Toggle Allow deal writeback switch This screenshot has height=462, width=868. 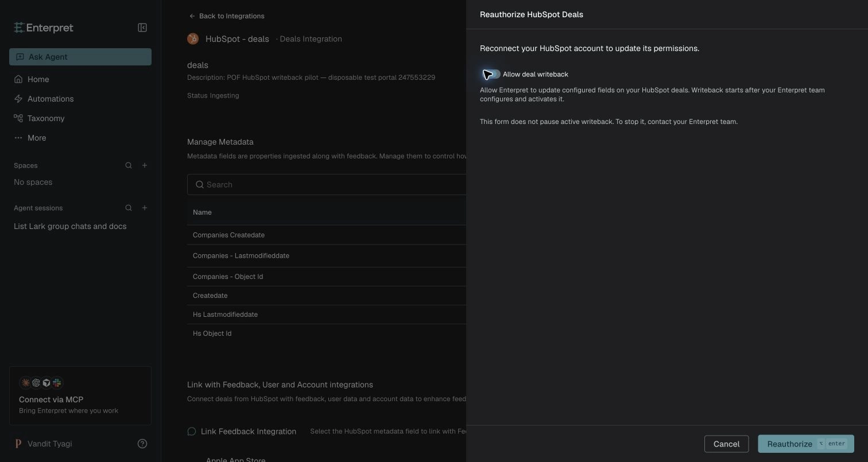(491, 74)
